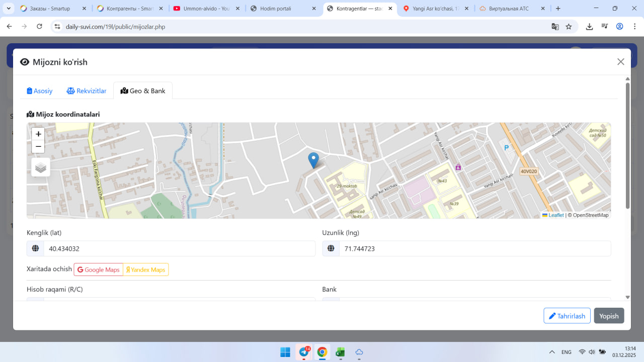Viewport: 644px width, 362px height.
Task: Open the map layers control
Action: 41,167
